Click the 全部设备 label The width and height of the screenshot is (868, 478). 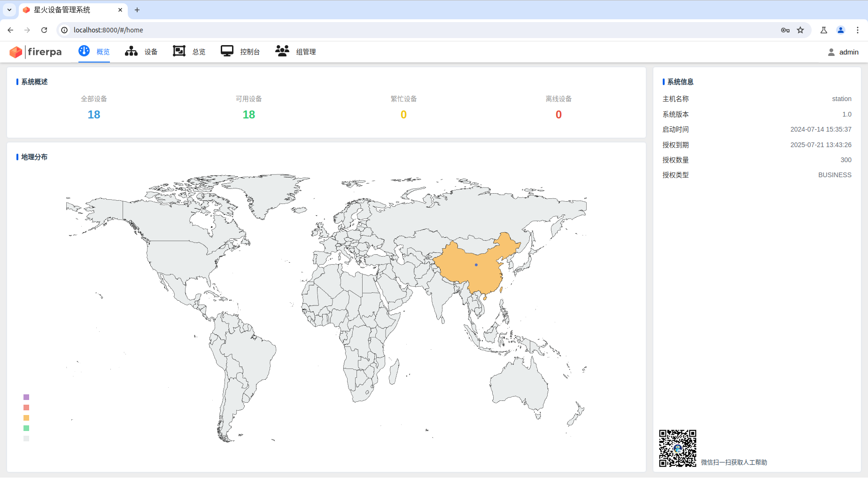point(94,99)
